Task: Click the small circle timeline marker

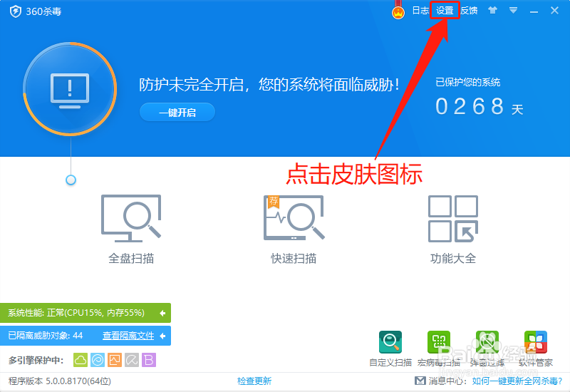Action: [x=71, y=180]
